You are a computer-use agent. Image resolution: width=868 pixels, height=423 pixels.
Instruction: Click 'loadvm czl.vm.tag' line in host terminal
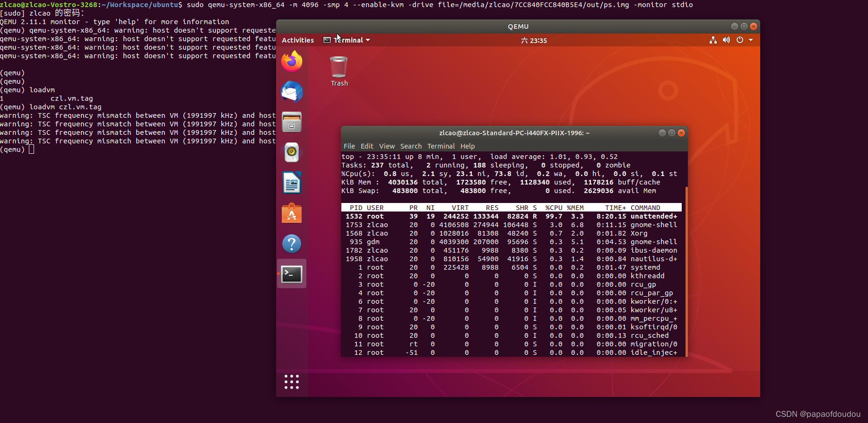(x=51, y=107)
